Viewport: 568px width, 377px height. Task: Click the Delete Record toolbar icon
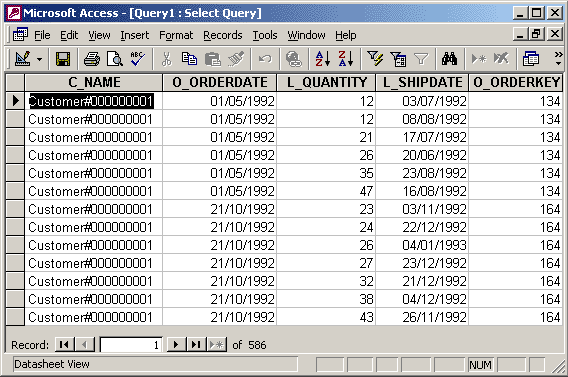(x=501, y=59)
